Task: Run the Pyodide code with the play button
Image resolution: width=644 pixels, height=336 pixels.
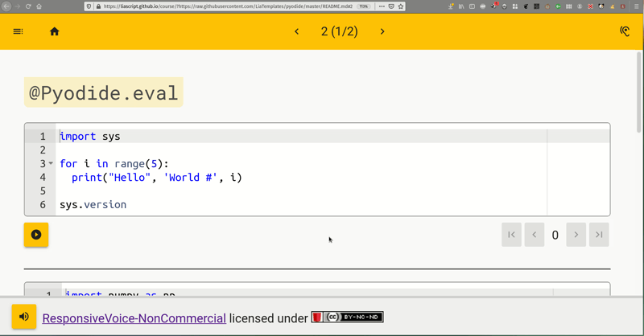Action: tap(36, 235)
